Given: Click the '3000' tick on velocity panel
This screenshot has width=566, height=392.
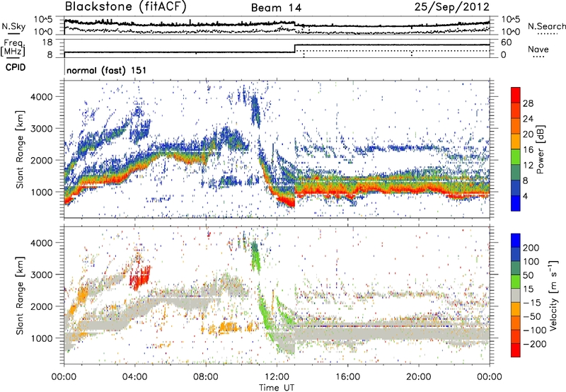Looking at the screenshot, I should [41, 275].
